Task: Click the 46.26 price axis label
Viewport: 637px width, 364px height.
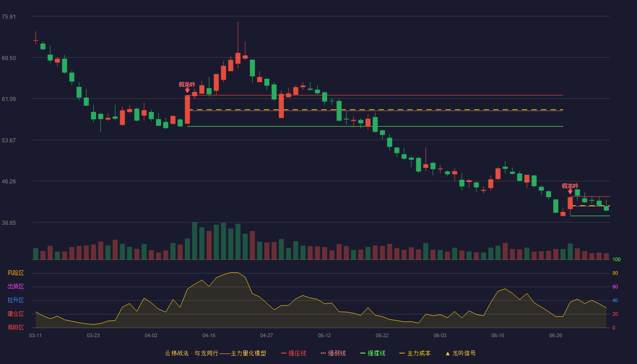Action: coord(9,182)
